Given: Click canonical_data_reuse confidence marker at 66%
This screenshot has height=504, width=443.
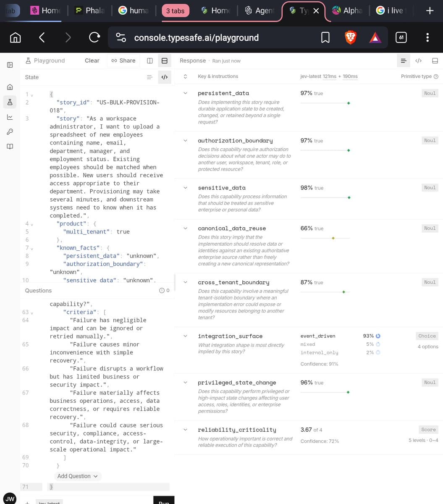Looking at the screenshot, I should click(x=333, y=238).
